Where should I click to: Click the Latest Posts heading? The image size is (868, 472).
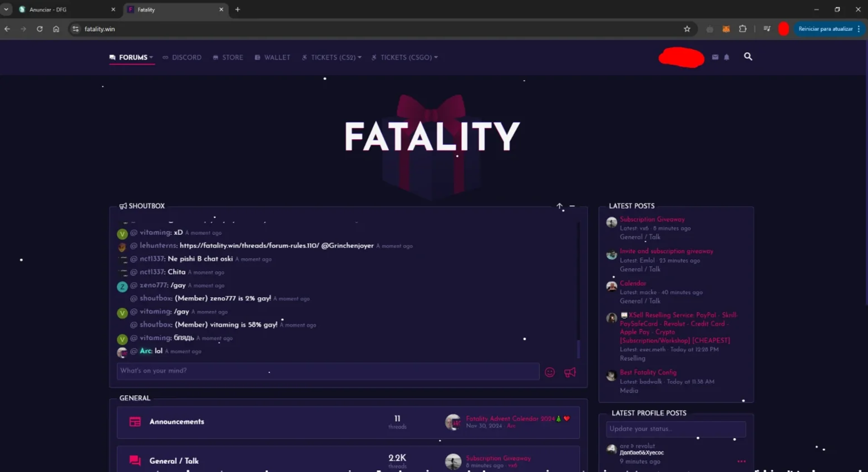point(632,206)
